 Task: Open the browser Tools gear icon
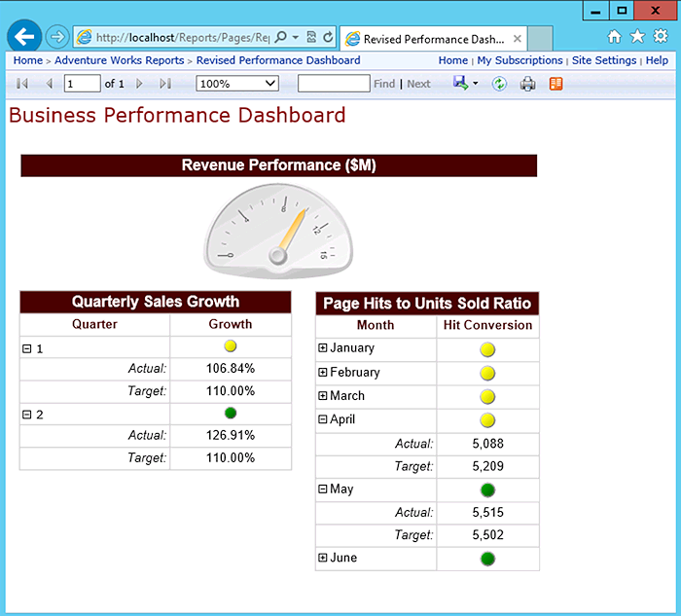(x=661, y=36)
